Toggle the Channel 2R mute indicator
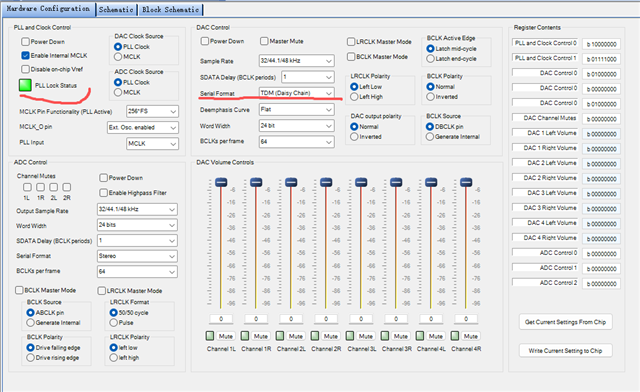The image size is (640, 392). pyautogui.click(x=315, y=336)
